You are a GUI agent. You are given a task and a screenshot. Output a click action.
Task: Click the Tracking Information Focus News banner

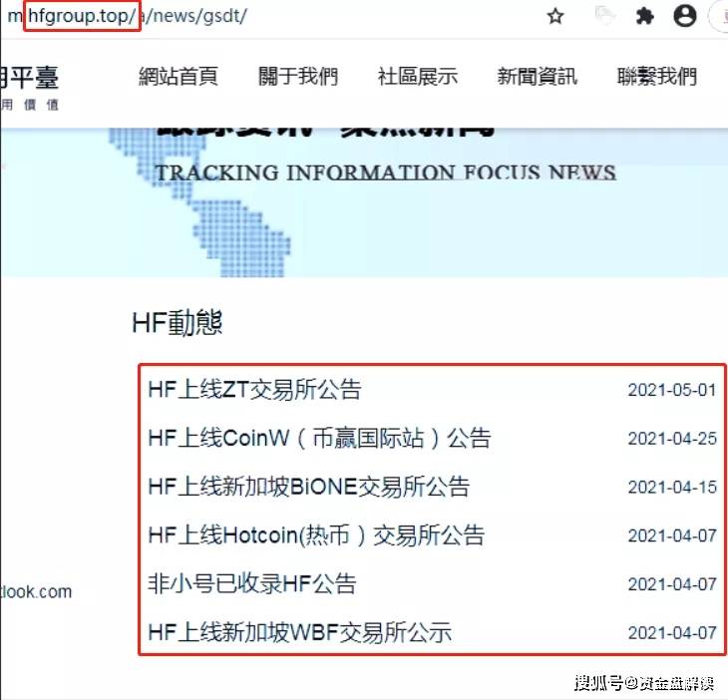pyautogui.click(x=385, y=173)
